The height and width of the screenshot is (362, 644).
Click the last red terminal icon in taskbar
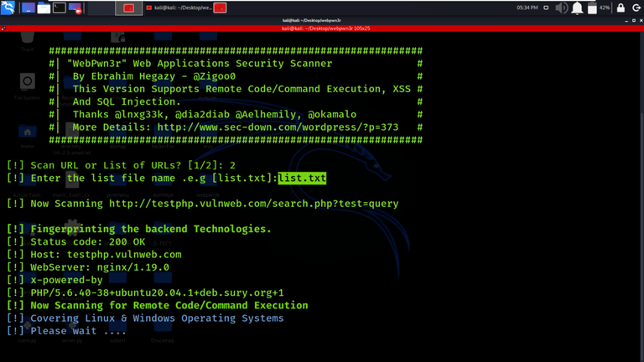coord(220,8)
